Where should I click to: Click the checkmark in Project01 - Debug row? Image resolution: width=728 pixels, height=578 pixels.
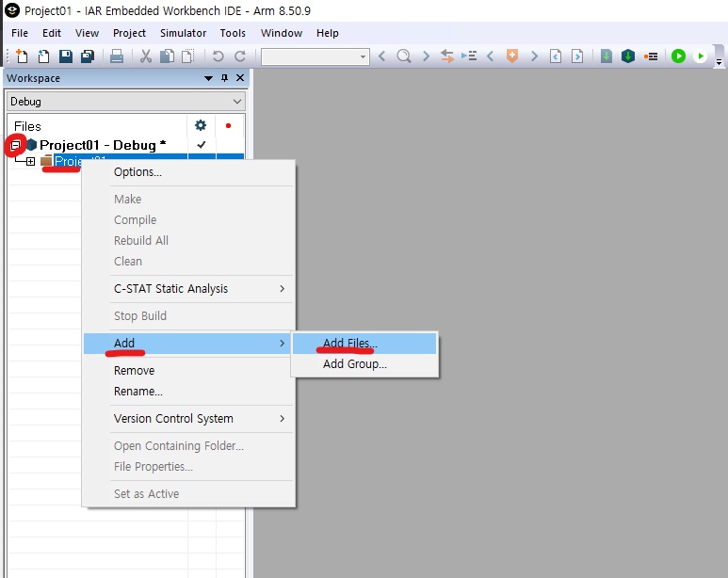[x=201, y=144]
